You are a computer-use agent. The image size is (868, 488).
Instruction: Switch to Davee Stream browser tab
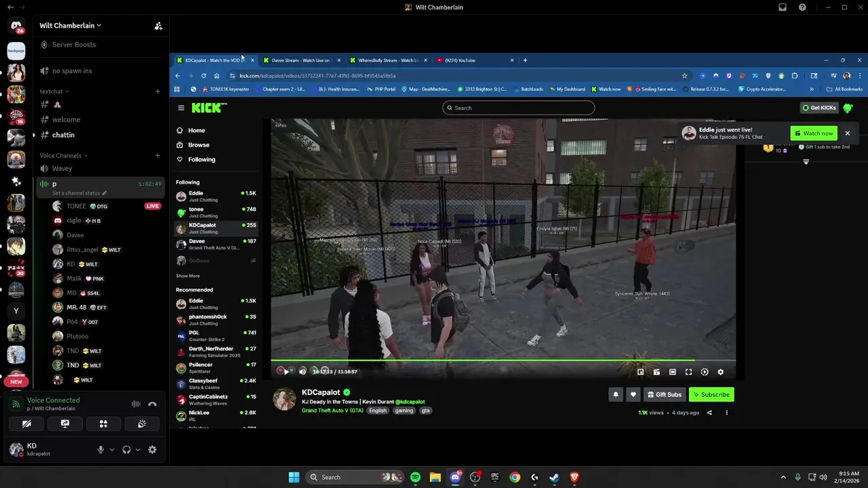[300, 60]
